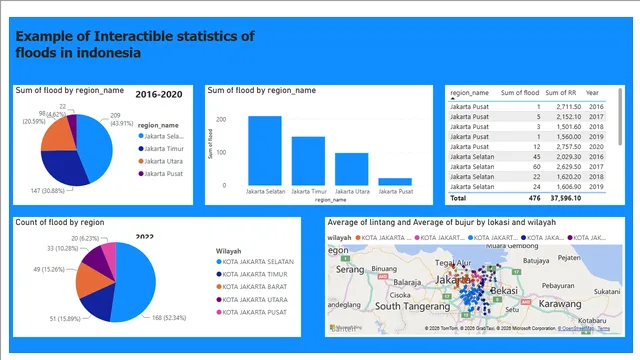Image resolution: width=640 pixels, height=360 pixels.
Task: Click the 2,029.30 cell in the table
Action: (569, 157)
